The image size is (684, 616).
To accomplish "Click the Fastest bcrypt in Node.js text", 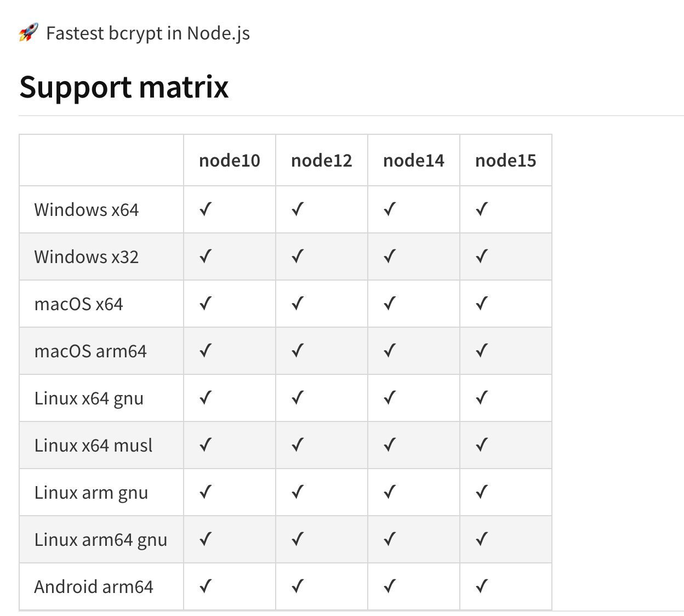I will point(148,33).
